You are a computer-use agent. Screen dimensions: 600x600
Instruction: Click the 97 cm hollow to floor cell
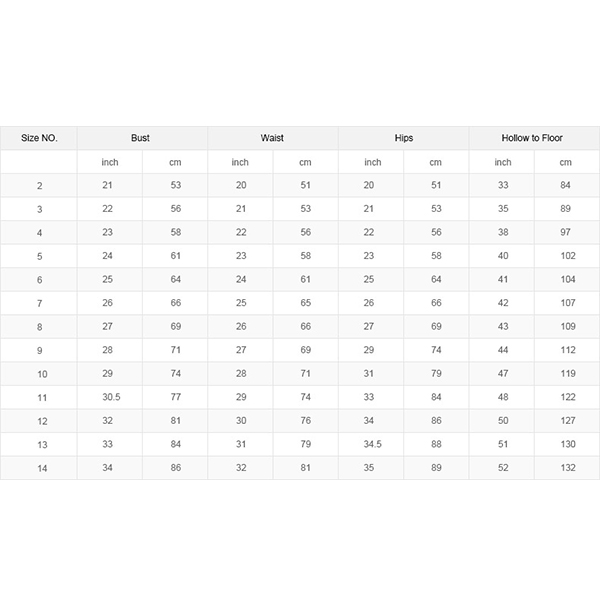coord(566,233)
